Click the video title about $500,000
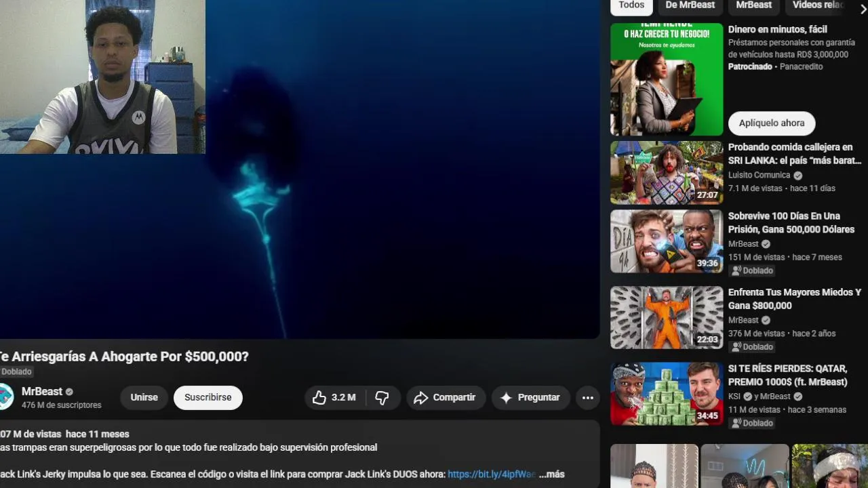The width and height of the screenshot is (868, 488). (x=124, y=357)
